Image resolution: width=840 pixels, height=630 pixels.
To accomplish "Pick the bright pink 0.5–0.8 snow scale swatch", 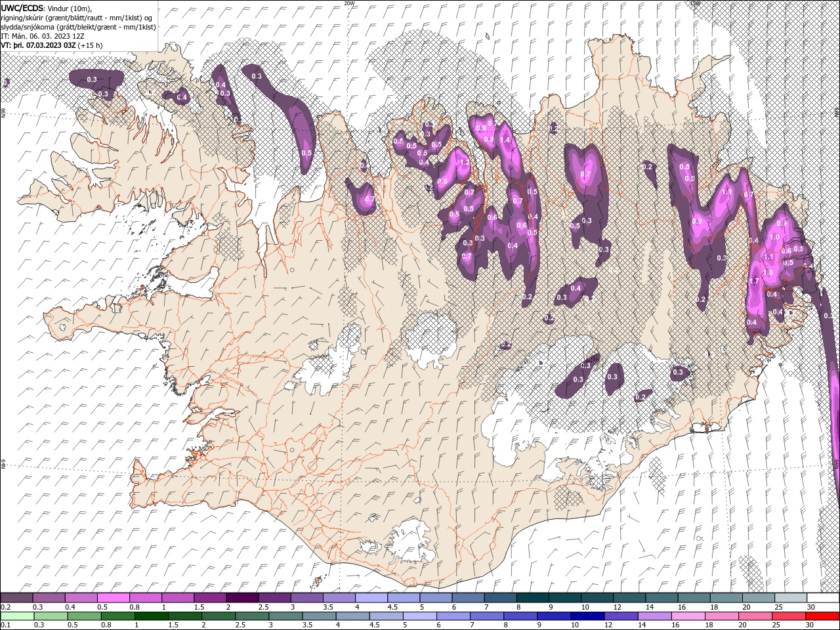I will pos(113,598).
